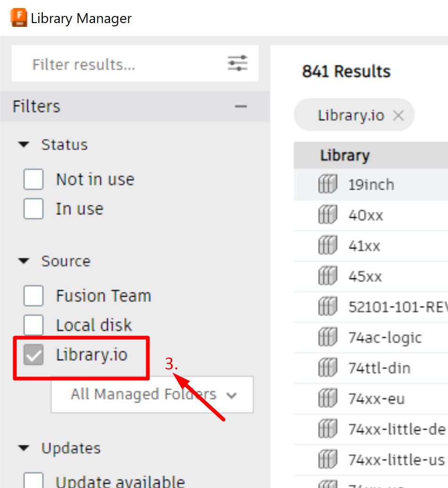This screenshot has width=448, height=488.
Task: Click the 74xx-eu library icon
Action: [328, 399]
